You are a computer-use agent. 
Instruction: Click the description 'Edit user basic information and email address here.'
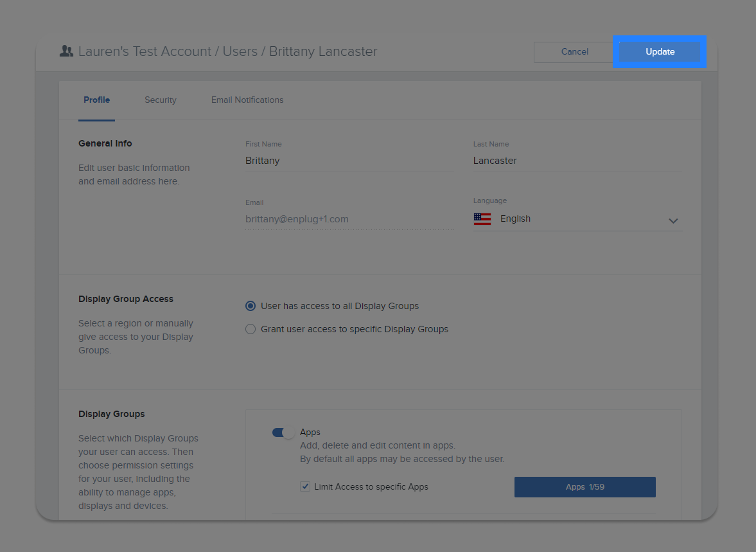coord(134,175)
